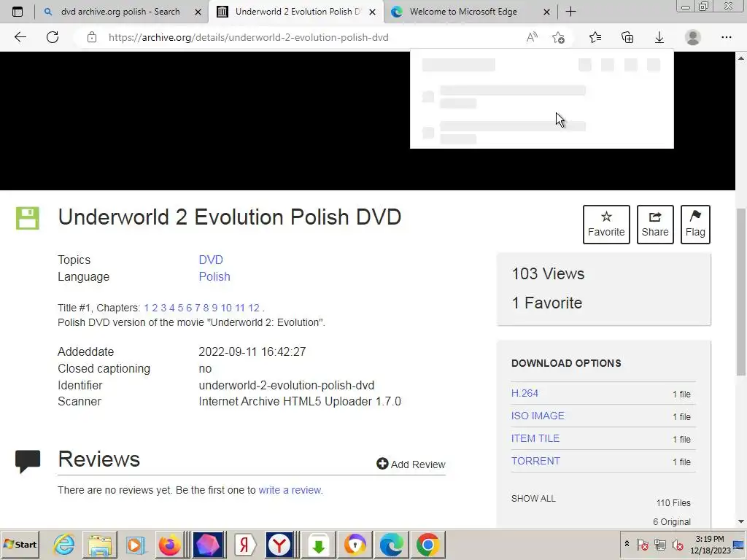Screen dimensions: 747x560
Task: Download the H.264 file option
Action: point(525,393)
